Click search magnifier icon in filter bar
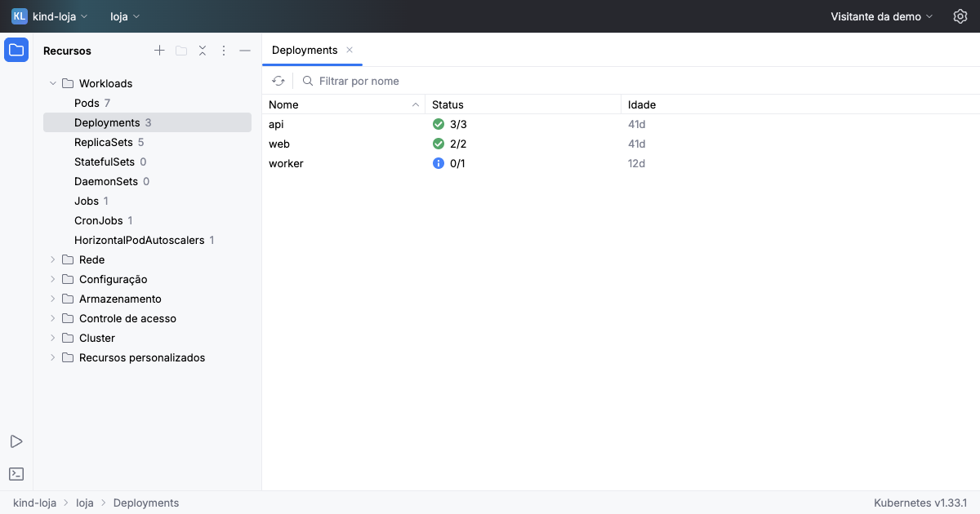 tap(308, 81)
